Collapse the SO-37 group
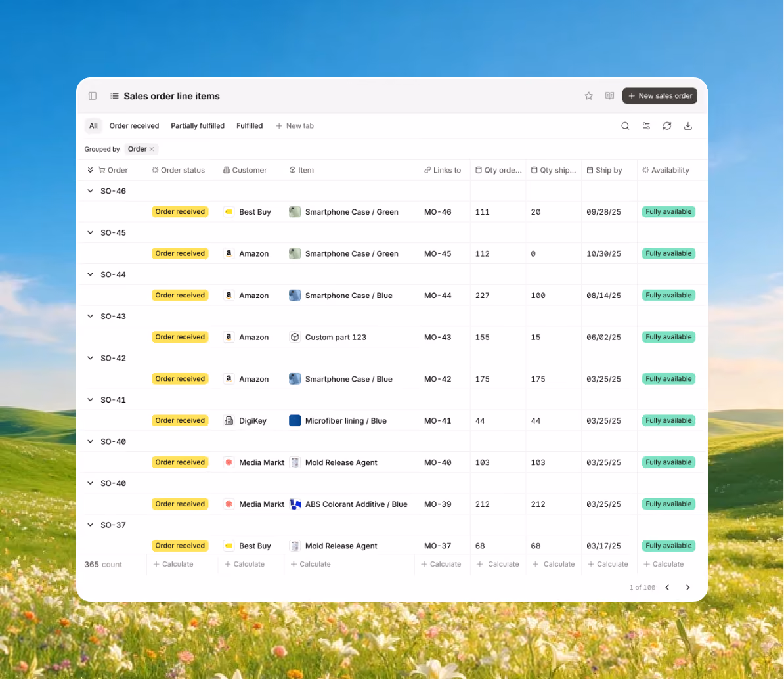Viewport: 784px width, 679px height. point(90,525)
